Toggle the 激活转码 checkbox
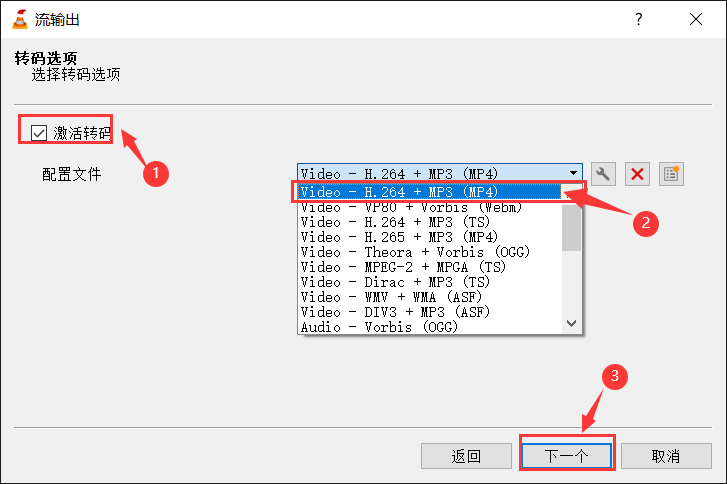 click(39, 133)
